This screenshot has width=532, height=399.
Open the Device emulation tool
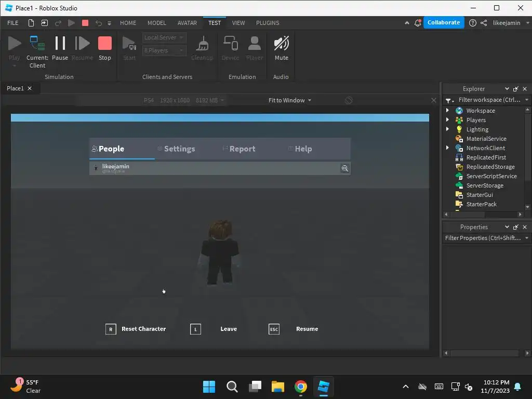click(230, 48)
